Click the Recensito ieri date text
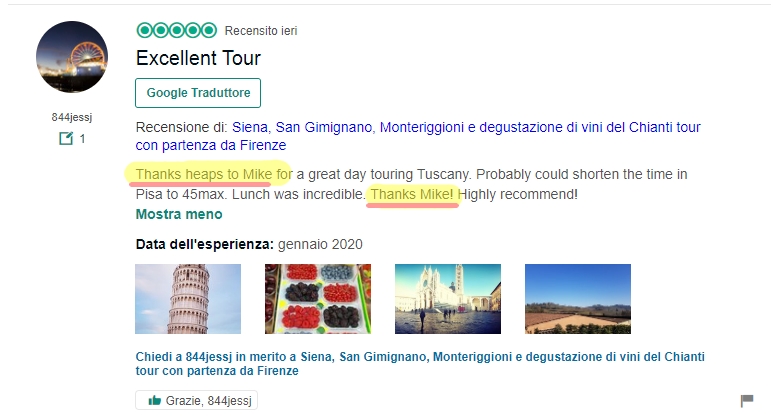 point(261,31)
